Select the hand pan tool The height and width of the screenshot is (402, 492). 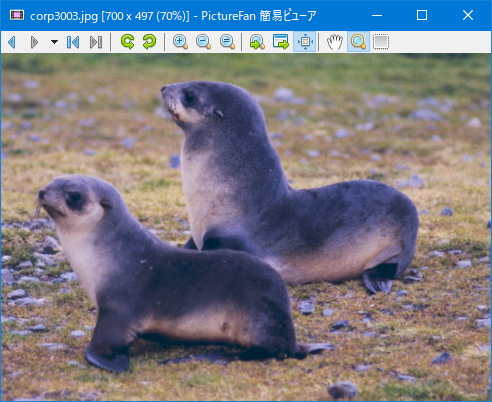pos(335,42)
